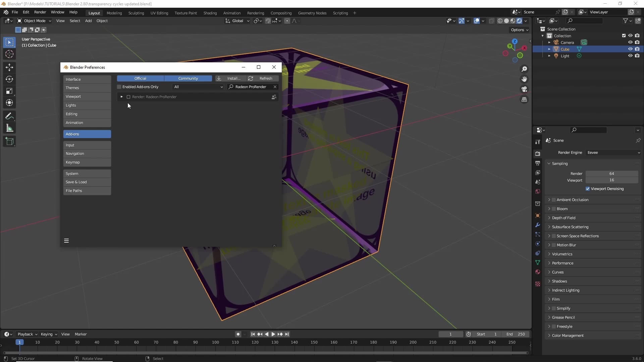Toggle Viewport Denoising off
Viewport: 644px width, 362px height.
(x=588, y=189)
